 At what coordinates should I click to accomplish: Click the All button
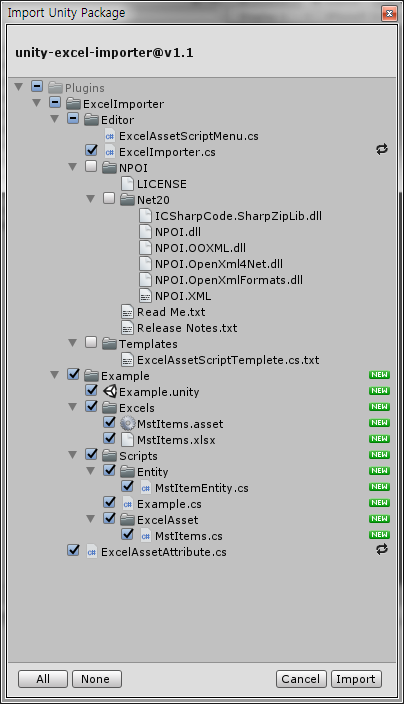(x=43, y=679)
